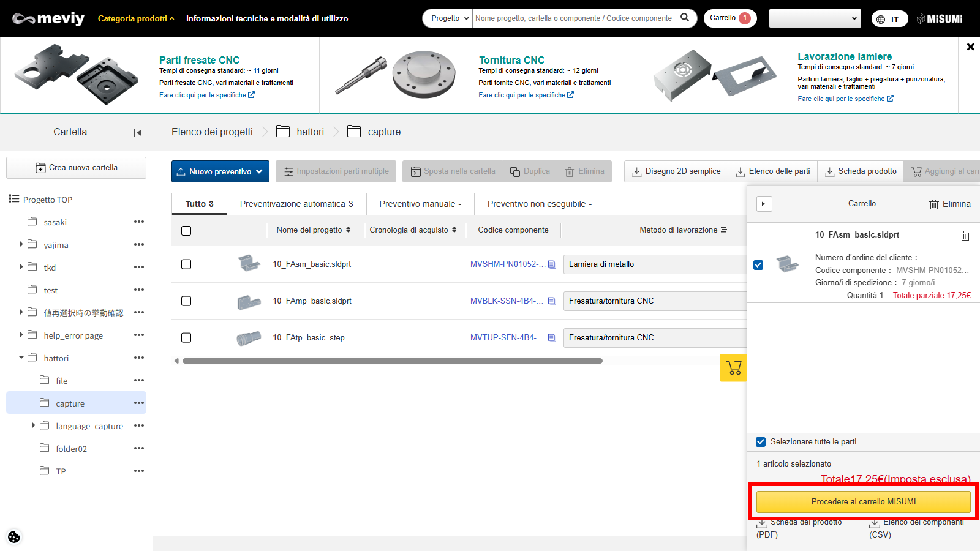Viewport: 980px width, 551px height.
Task: Copy component code MVBLK-SSN-4B4
Action: (x=552, y=301)
